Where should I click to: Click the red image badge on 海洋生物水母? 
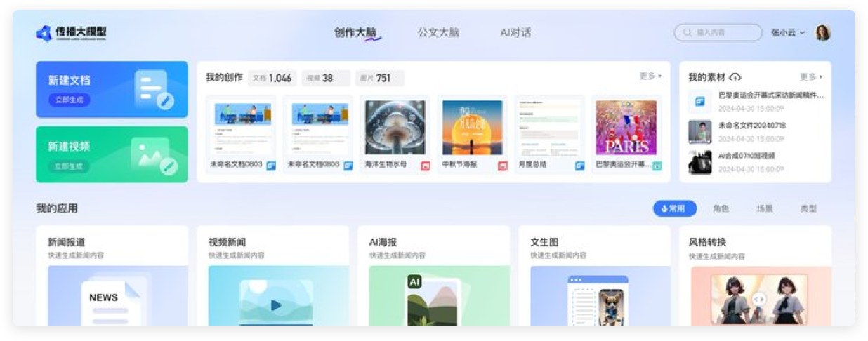click(425, 166)
